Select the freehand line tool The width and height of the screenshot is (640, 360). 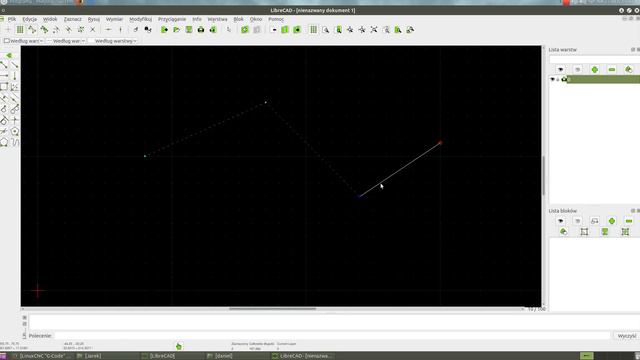(x=15, y=142)
